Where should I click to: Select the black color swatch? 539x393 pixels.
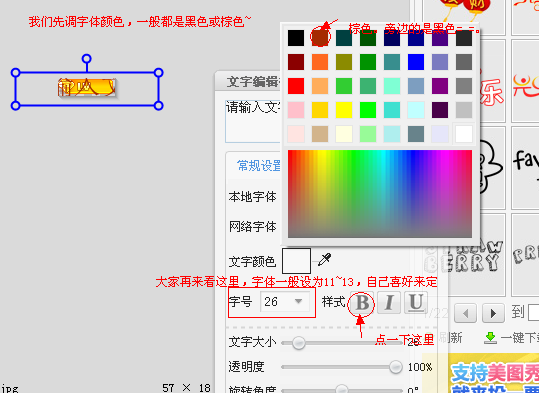[296, 38]
